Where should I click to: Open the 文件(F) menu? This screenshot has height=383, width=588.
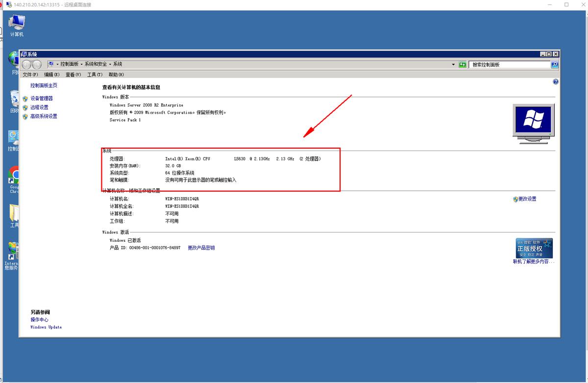click(x=31, y=74)
